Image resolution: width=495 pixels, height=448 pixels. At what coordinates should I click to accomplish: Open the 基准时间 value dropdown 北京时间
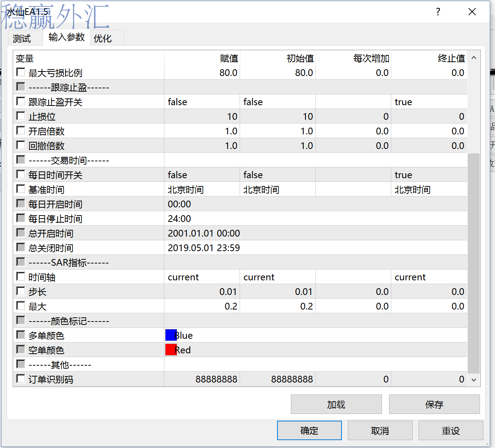(202, 189)
